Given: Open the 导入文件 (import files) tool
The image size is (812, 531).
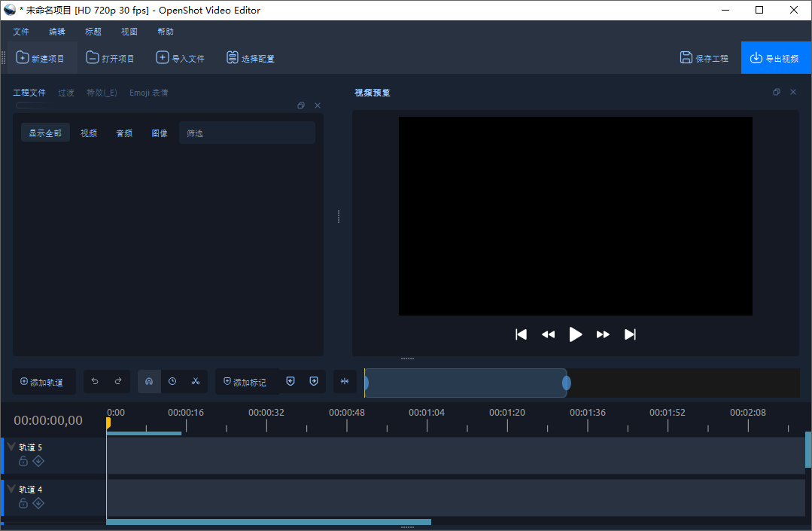Looking at the screenshot, I should click(x=180, y=56).
